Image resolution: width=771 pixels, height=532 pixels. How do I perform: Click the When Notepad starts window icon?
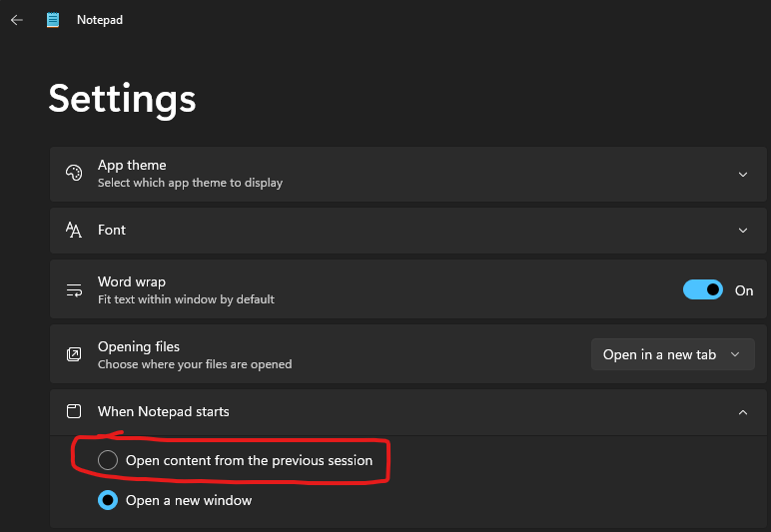tap(74, 411)
